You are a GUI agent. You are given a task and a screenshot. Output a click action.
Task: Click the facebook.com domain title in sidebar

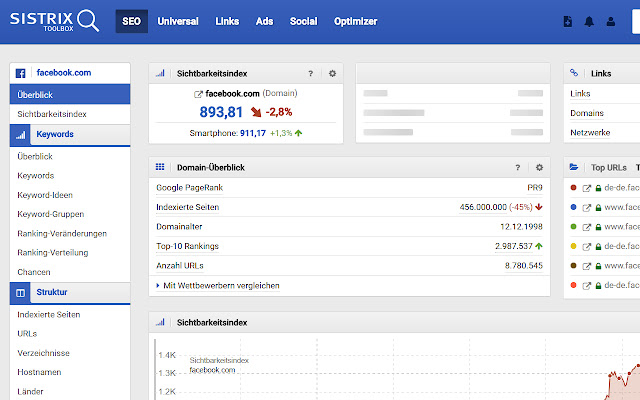(64, 73)
